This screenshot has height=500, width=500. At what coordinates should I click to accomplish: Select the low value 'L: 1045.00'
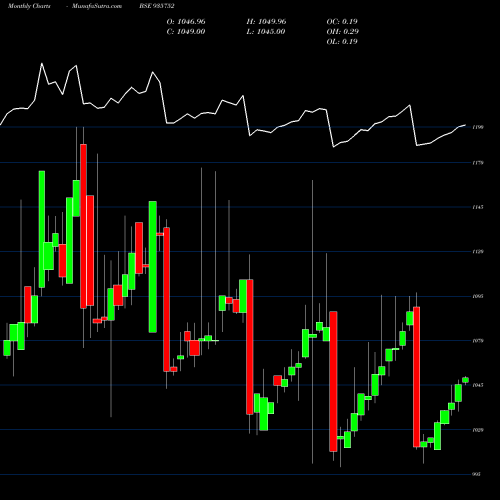tap(266, 32)
